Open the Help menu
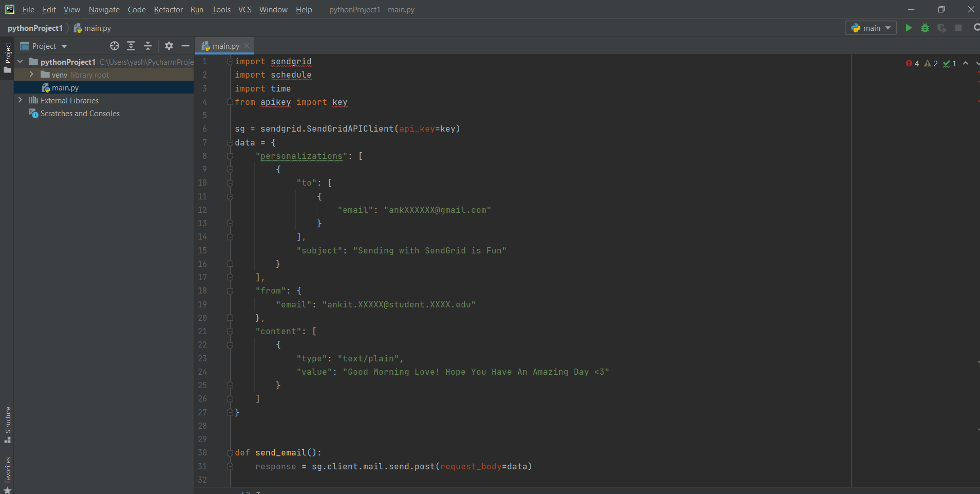Screen dimensions: 980x494 [x=304, y=10]
